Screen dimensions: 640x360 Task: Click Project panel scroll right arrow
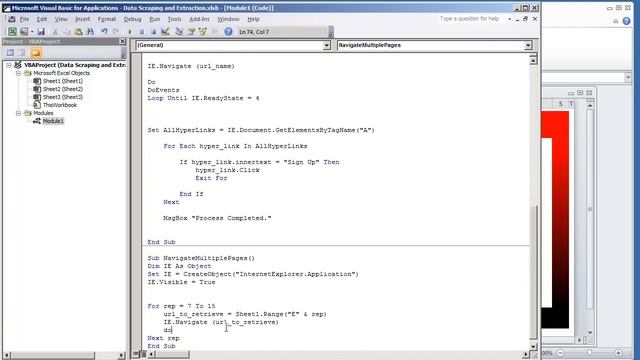pyautogui.click(x=121, y=356)
